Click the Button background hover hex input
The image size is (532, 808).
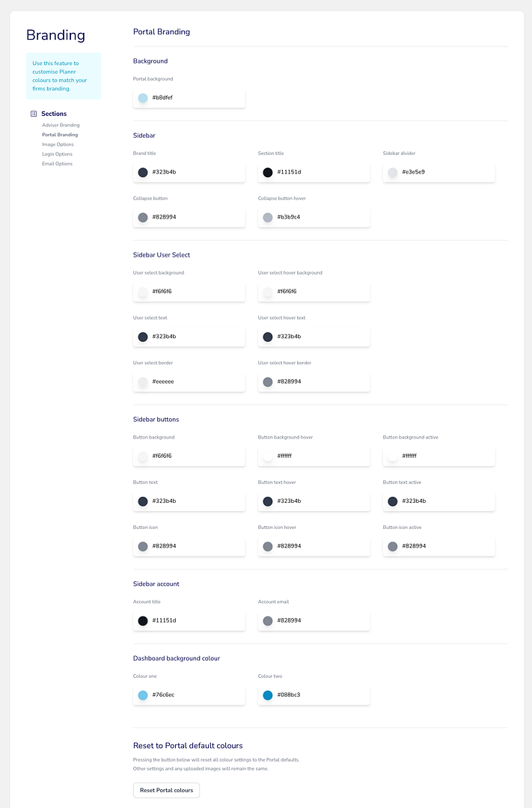point(314,456)
